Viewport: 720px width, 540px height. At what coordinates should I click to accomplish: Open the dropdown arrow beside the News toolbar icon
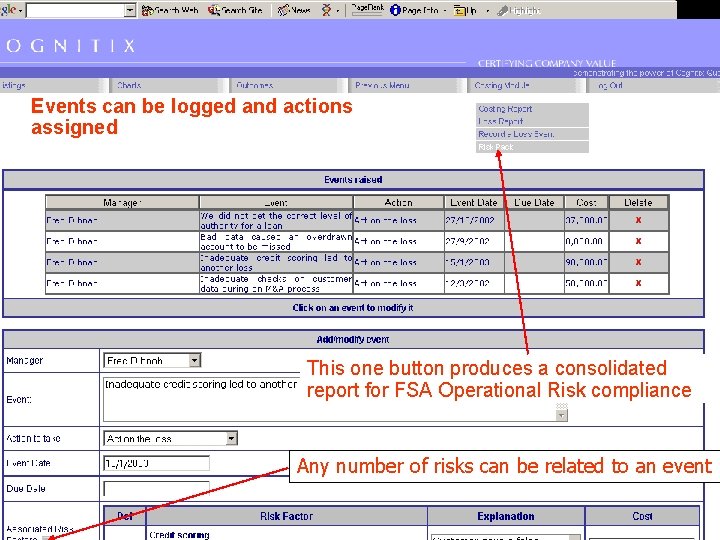pos(338,10)
